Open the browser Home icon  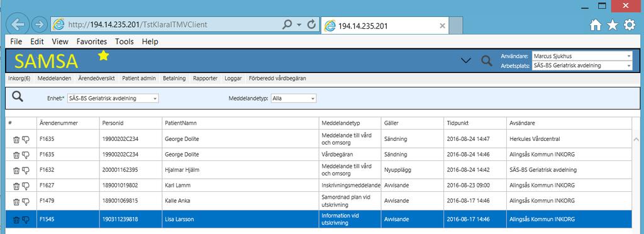[x=596, y=25]
